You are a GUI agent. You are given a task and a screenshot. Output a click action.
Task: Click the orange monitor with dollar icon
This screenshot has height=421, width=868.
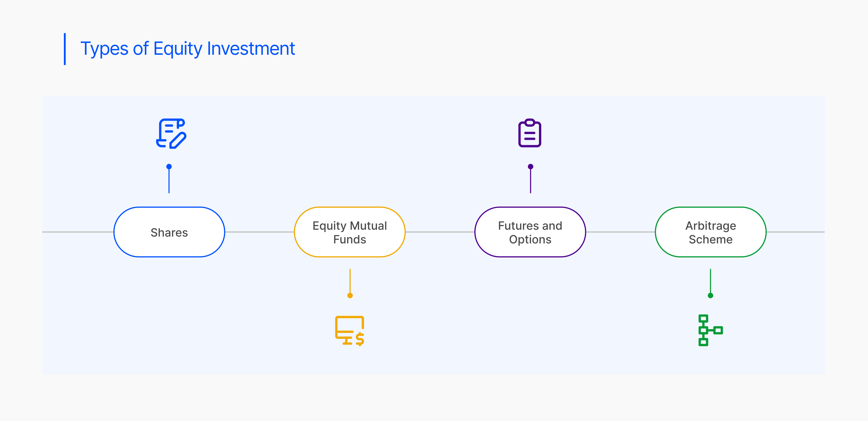350,330
